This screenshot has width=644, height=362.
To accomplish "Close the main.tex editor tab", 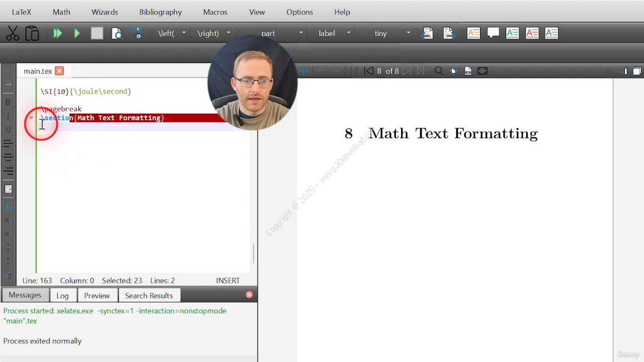I will [59, 71].
